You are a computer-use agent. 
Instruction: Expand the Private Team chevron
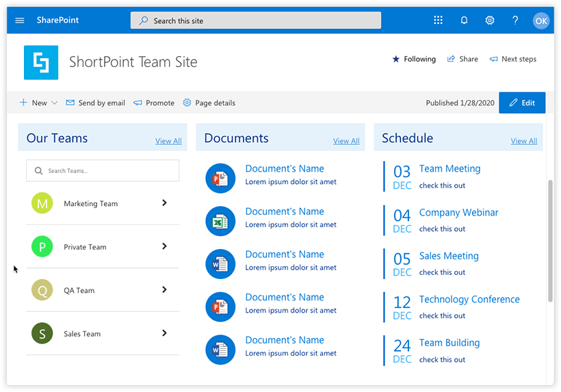tap(164, 246)
